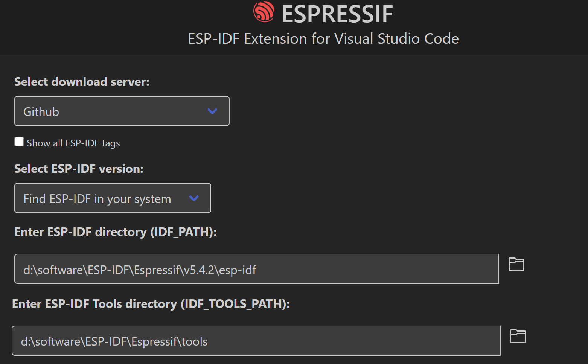588x364 pixels.
Task: Click the 'Select ESP-IDF version:' label
Action: (79, 169)
